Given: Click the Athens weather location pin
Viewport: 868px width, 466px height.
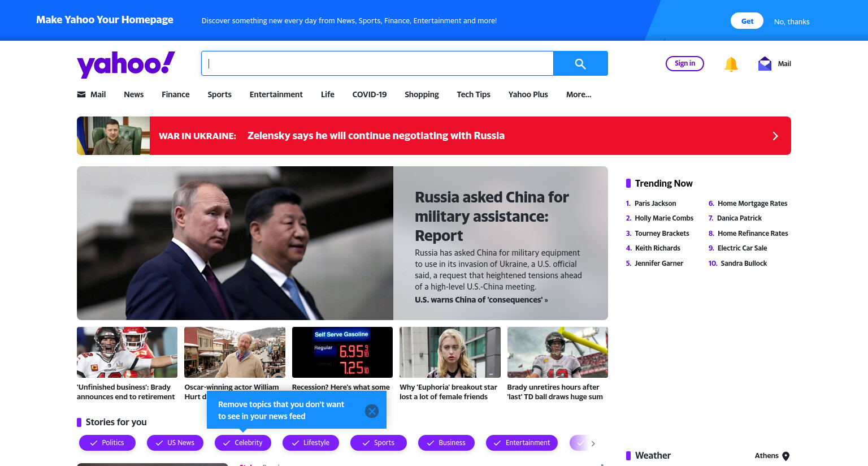Looking at the screenshot, I should (786, 456).
